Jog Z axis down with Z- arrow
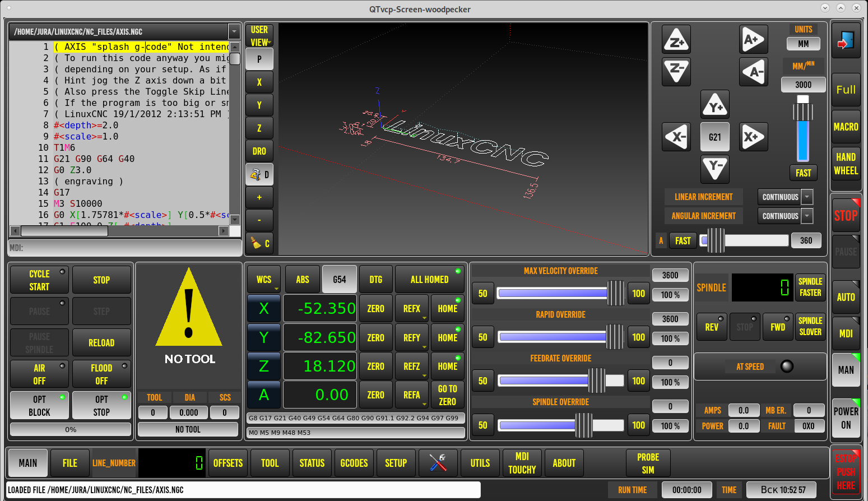868x501 pixels. point(676,71)
